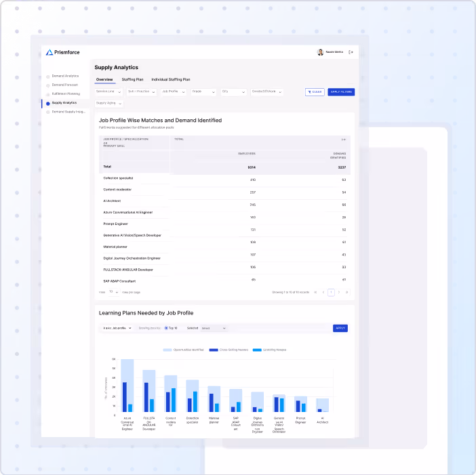Click the Clear filters button

(x=315, y=92)
